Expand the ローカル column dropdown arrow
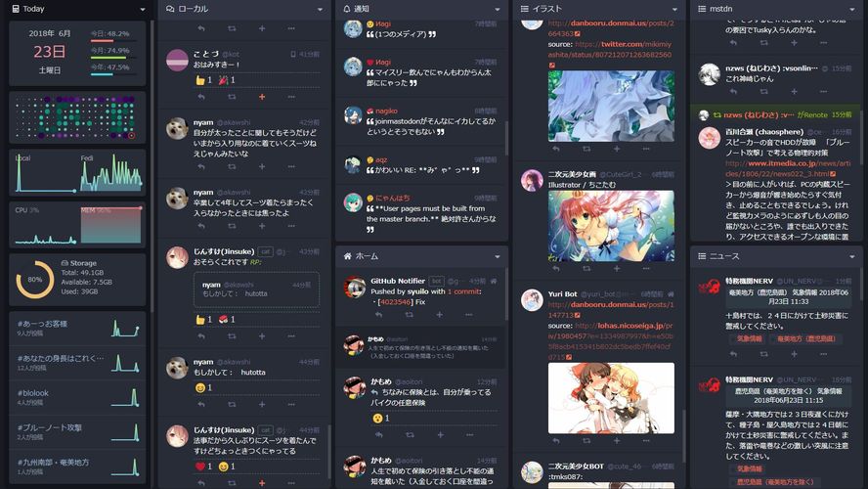This screenshot has height=489, width=868. coord(320,10)
